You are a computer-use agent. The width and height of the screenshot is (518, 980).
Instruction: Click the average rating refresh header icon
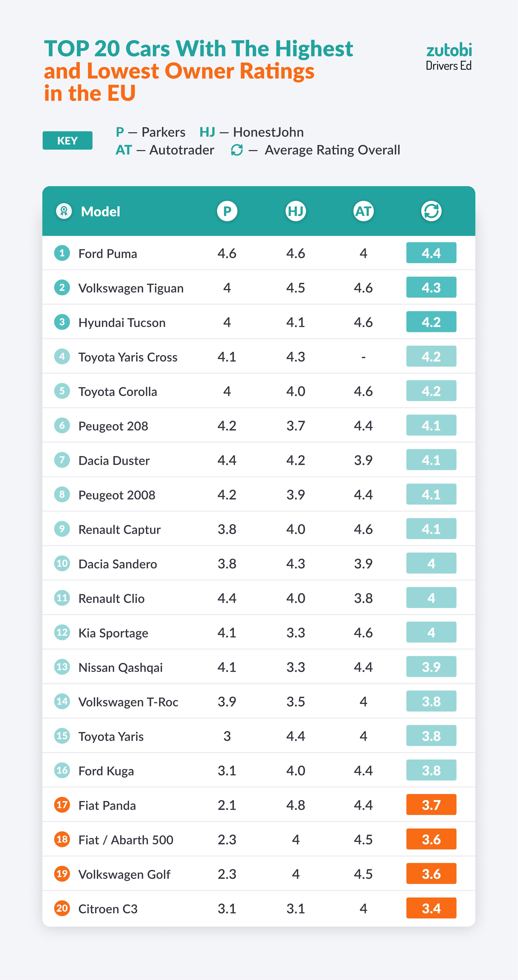click(431, 211)
